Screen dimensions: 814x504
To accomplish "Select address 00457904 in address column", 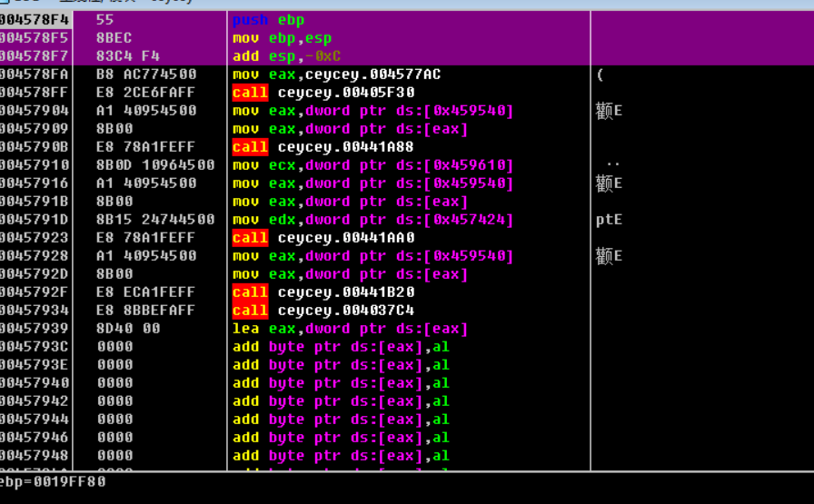I will [33, 111].
